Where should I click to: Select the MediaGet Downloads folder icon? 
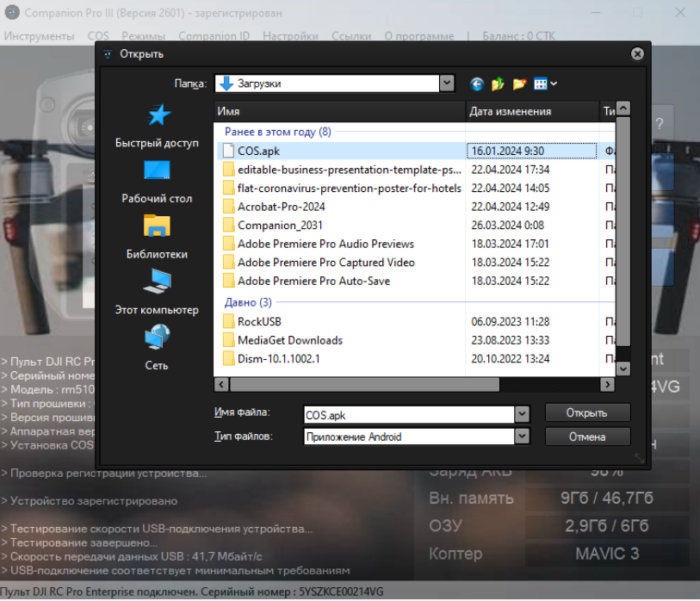228,340
